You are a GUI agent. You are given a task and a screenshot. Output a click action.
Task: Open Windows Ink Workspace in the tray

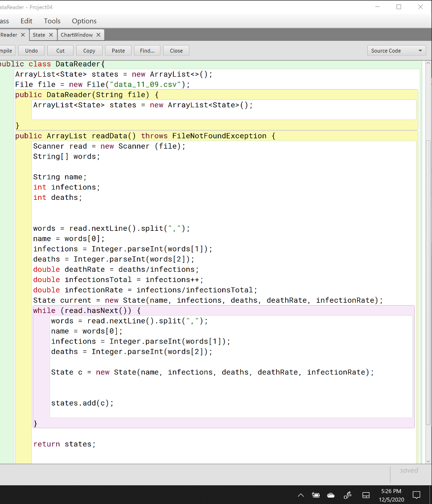coord(347,495)
